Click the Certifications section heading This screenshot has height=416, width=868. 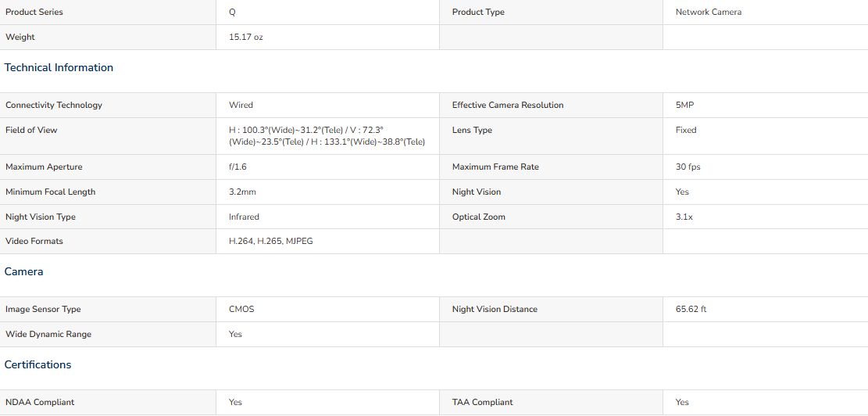click(38, 364)
